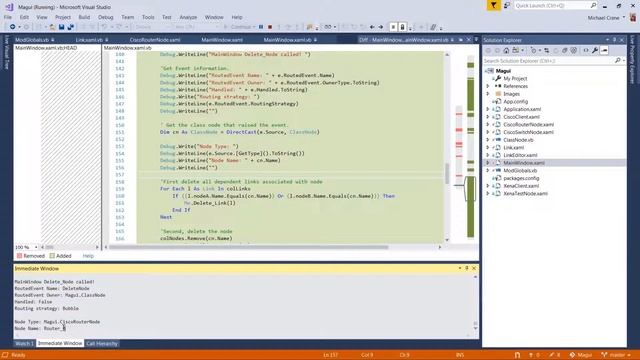Open the Debug menu
Viewport: 640px width, 360px height.
click(x=105, y=17)
